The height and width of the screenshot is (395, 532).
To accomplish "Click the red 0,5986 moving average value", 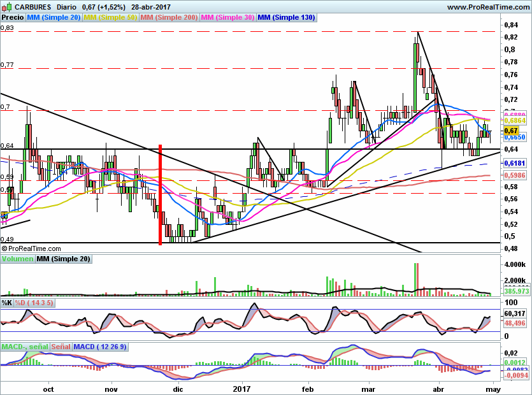I will (x=515, y=175).
